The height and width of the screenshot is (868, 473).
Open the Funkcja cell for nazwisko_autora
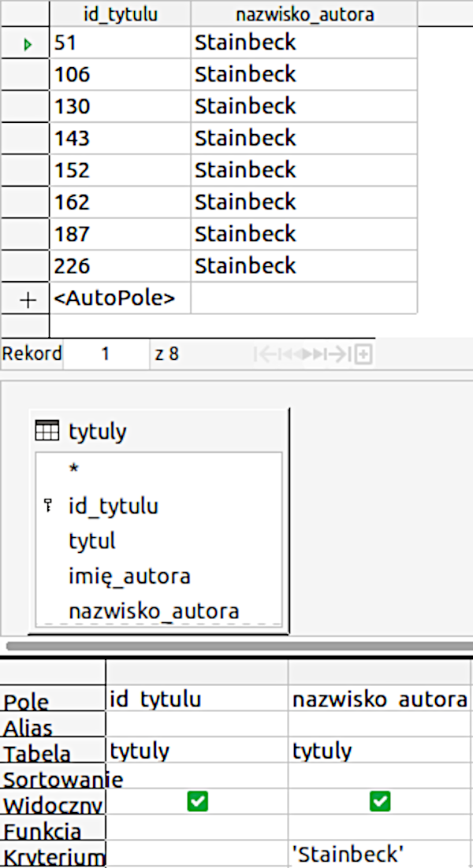tap(380, 829)
